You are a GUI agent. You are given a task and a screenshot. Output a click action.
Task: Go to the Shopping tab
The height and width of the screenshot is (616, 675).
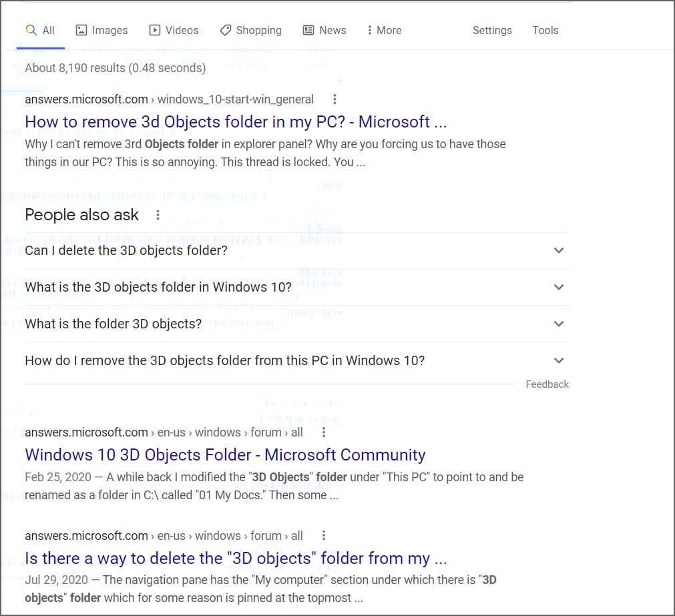[250, 31]
